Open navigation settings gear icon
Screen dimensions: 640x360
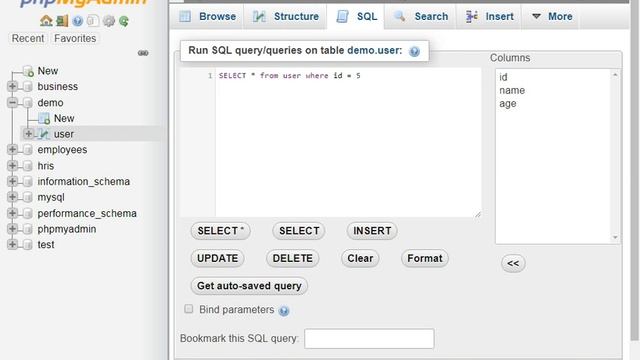coord(109,21)
